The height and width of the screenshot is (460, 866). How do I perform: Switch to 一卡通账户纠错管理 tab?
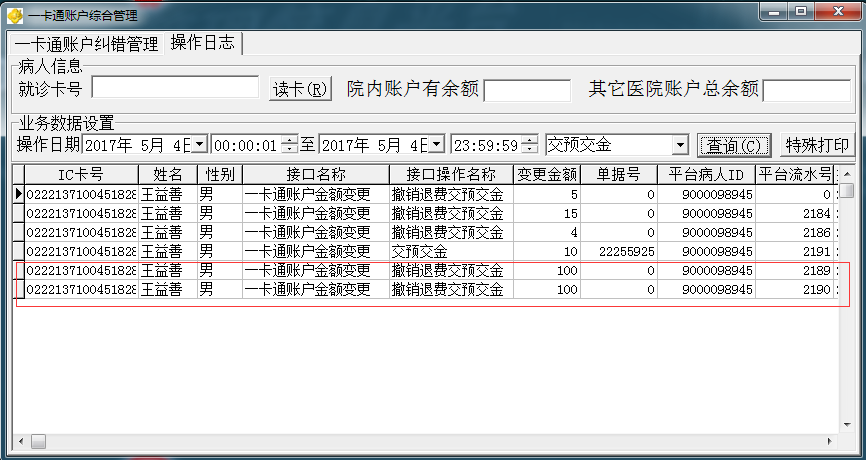click(x=86, y=44)
